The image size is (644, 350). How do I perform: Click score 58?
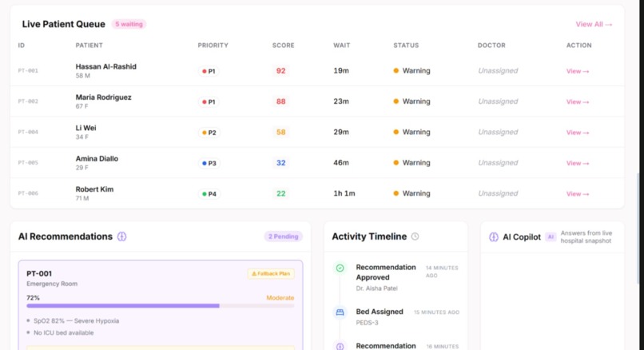(281, 133)
